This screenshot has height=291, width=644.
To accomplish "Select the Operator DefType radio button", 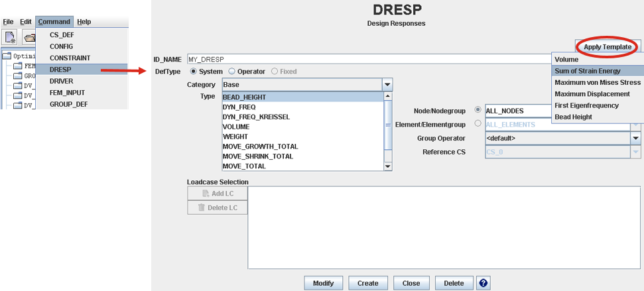I will [231, 72].
